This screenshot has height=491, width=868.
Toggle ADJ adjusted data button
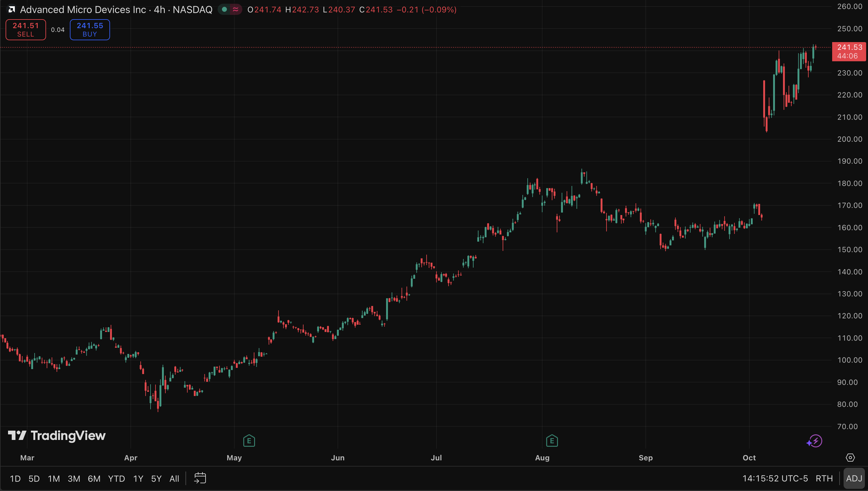click(854, 478)
